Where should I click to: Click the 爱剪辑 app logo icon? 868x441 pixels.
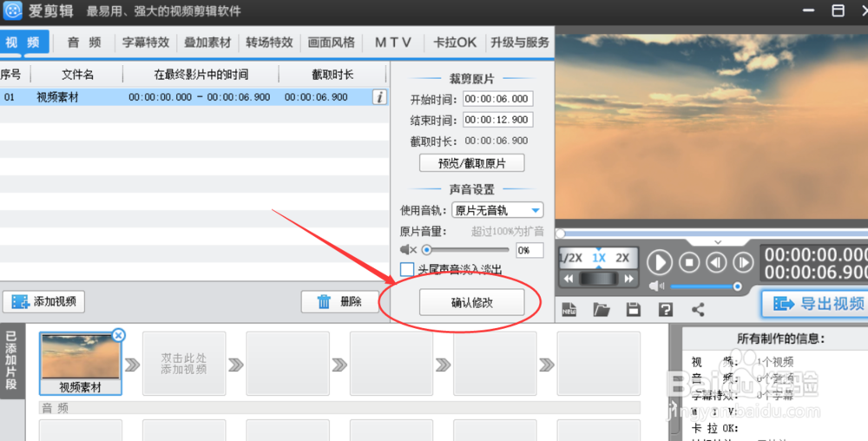click(x=12, y=10)
